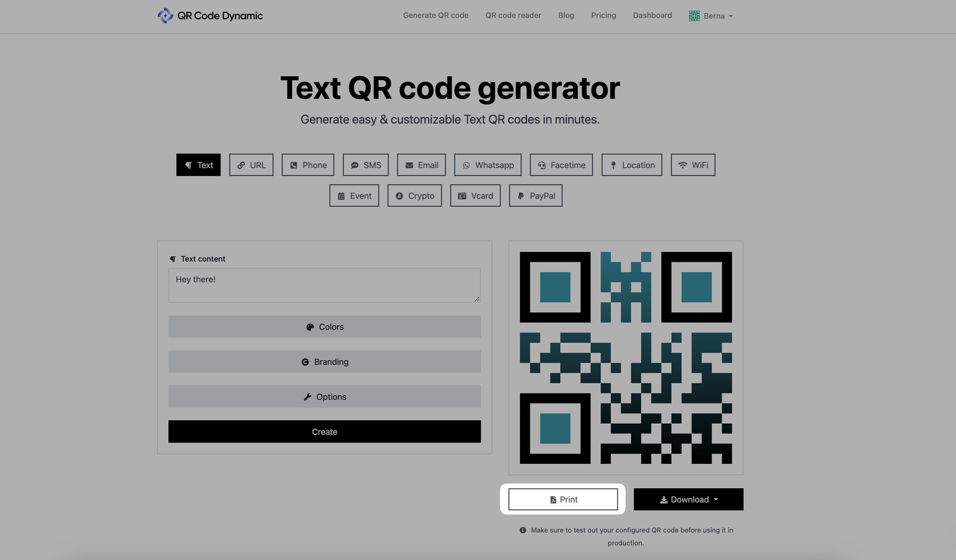Click the QR Code Dynamic logo icon
The image size is (956, 560).
163,16
